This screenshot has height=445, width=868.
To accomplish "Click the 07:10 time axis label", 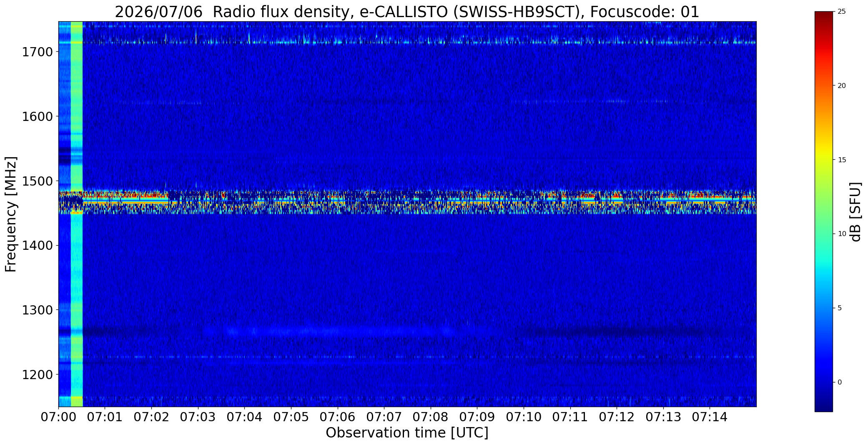I will 523,417.
